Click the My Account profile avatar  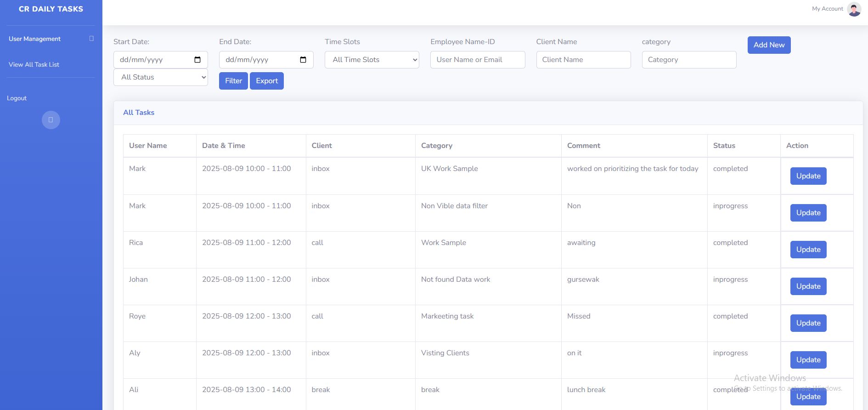854,9
